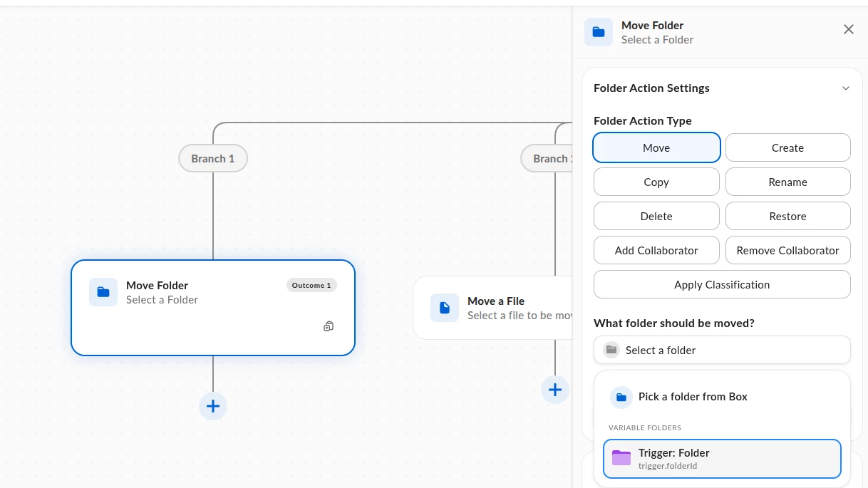Select the Create action type
The width and height of the screenshot is (868, 488).
pos(787,148)
